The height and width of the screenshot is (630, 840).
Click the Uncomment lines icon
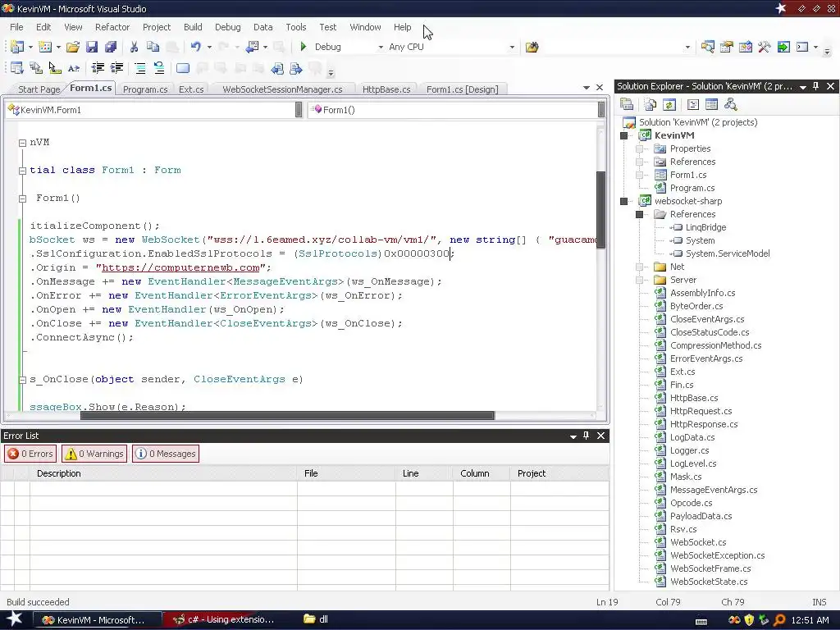(158, 68)
